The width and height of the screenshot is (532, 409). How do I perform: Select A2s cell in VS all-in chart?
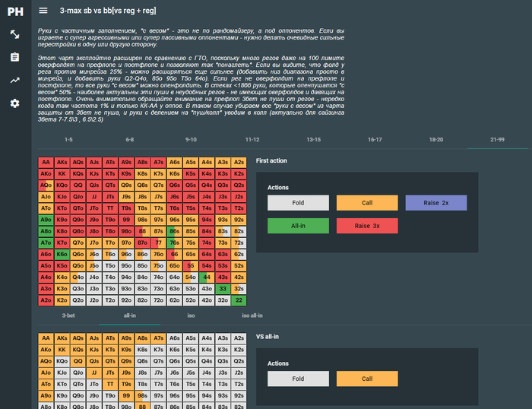click(239, 338)
